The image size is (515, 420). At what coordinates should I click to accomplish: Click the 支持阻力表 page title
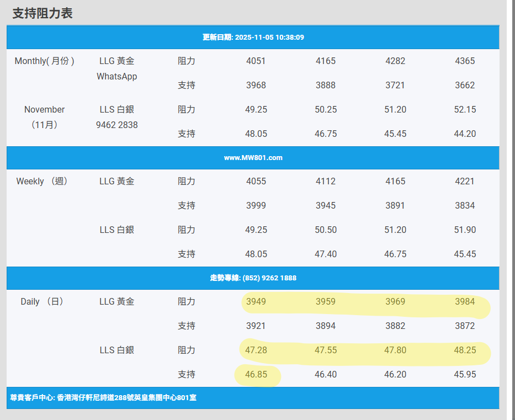click(x=43, y=13)
